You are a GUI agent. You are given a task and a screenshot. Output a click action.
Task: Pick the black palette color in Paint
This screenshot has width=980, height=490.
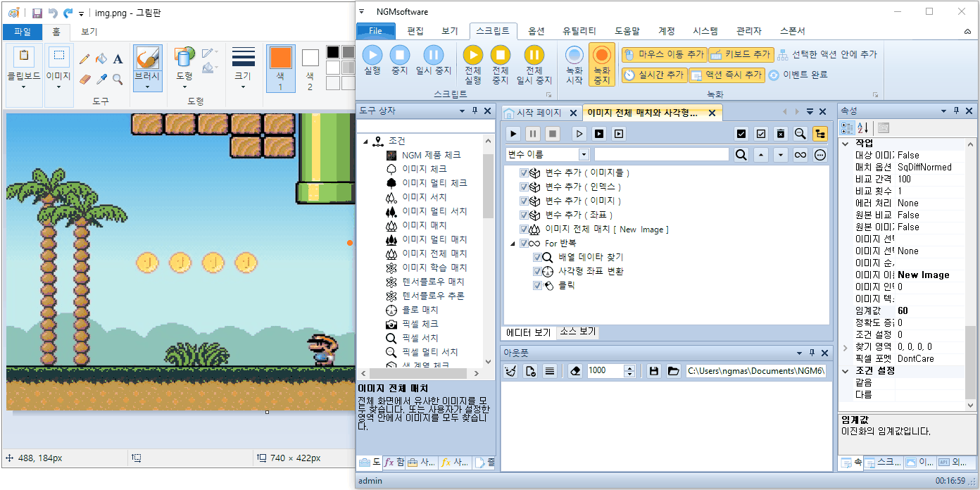coord(333,52)
